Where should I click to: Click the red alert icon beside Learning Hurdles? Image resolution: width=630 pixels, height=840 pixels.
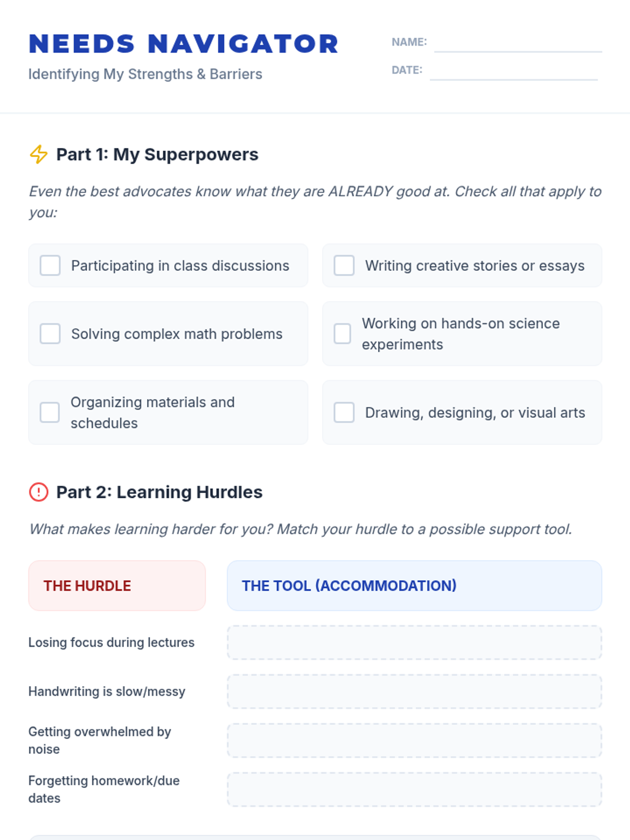click(38, 492)
